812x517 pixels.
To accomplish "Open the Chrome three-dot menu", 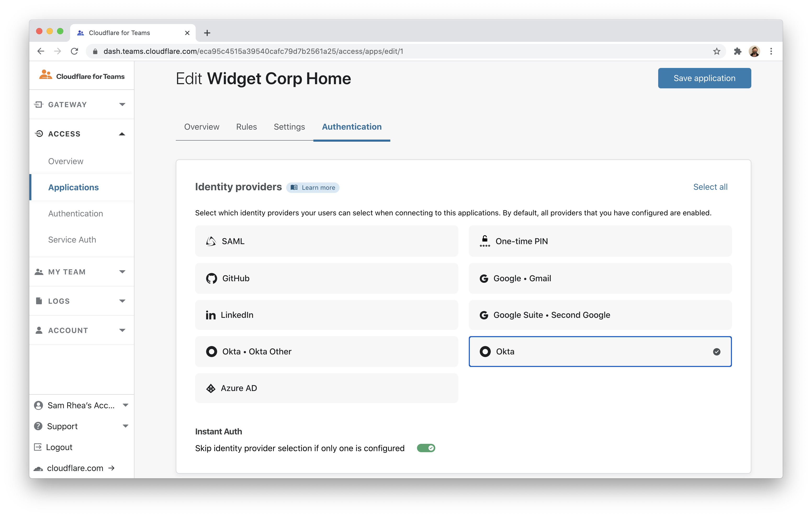I will click(771, 51).
